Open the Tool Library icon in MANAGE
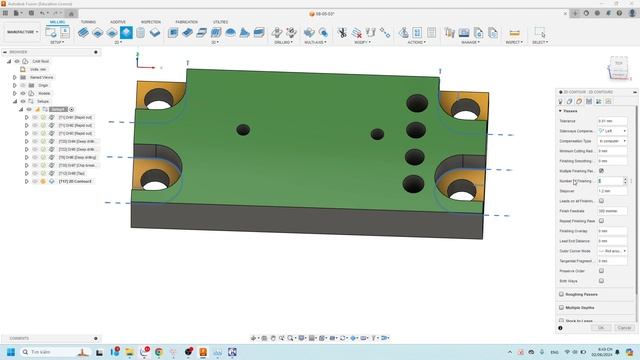 tap(450, 32)
